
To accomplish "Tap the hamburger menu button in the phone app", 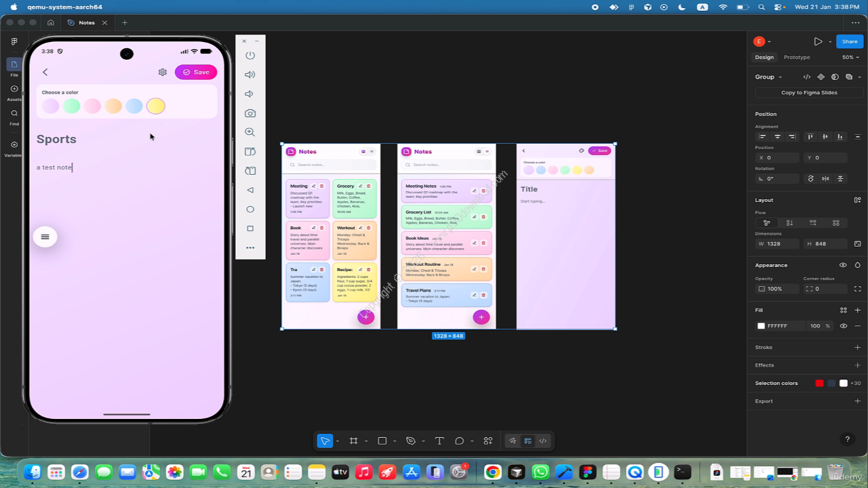I will (45, 237).
